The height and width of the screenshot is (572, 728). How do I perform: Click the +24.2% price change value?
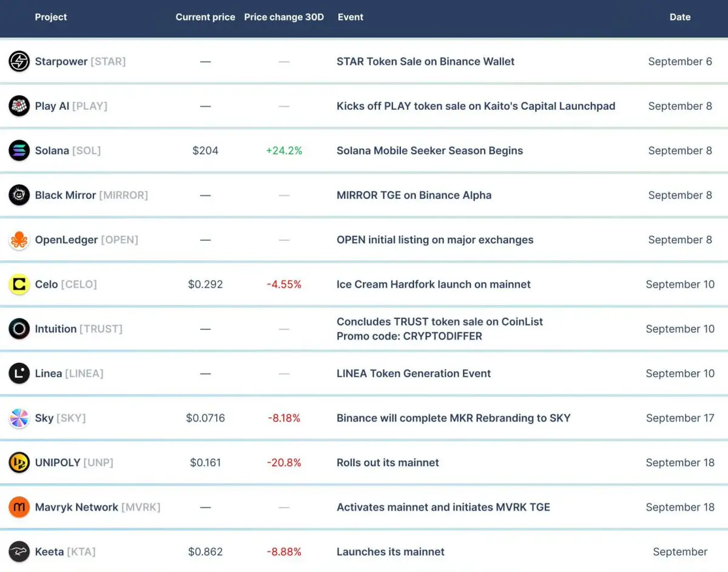[284, 150]
